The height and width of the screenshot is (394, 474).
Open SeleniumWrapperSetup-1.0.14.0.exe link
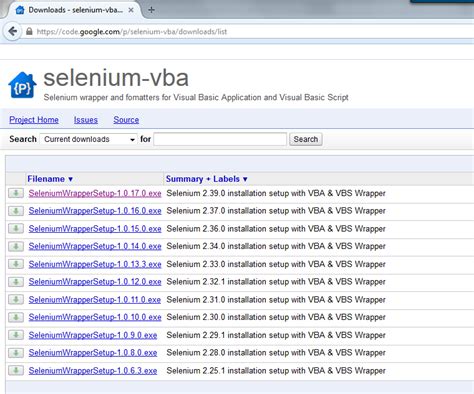coord(95,246)
